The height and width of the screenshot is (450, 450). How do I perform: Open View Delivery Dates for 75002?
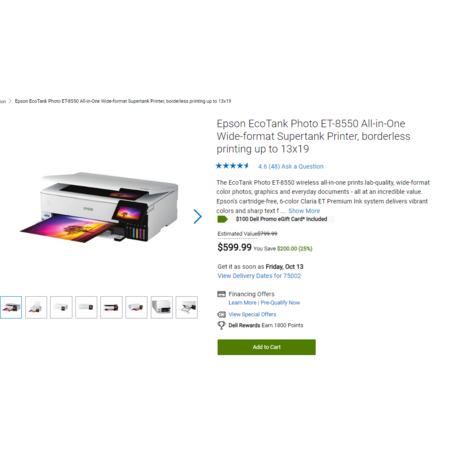(x=259, y=276)
